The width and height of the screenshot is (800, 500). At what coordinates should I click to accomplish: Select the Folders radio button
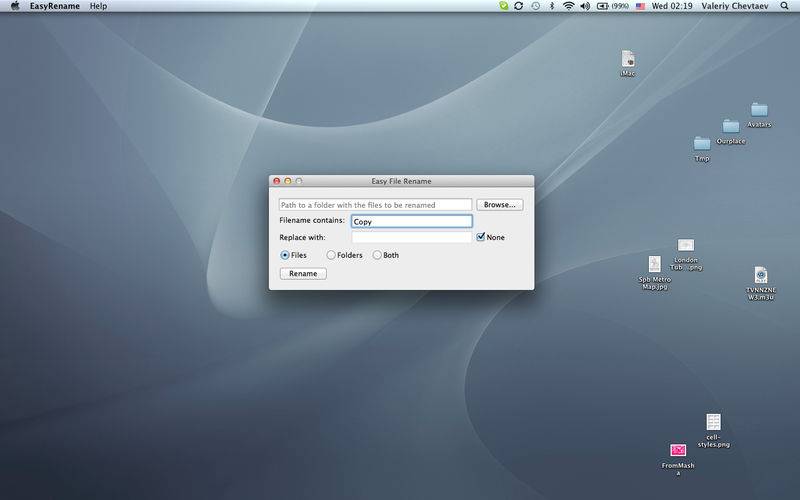coord(331,255)
